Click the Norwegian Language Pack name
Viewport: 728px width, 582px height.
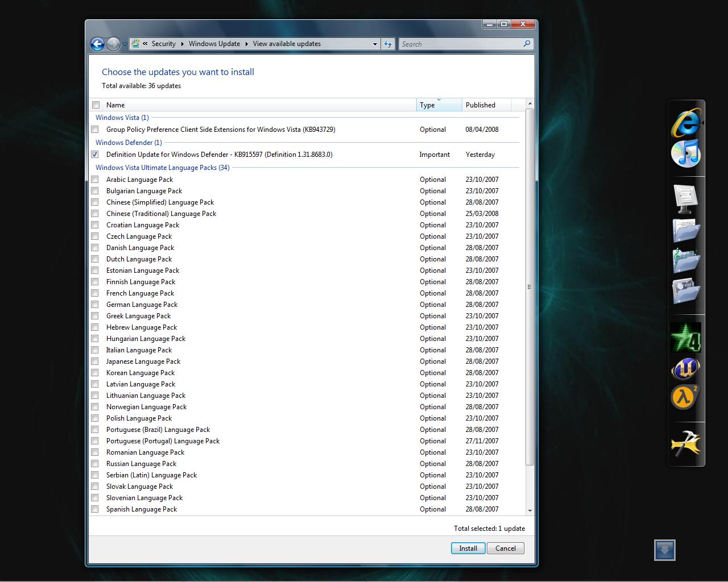point(146,407)
